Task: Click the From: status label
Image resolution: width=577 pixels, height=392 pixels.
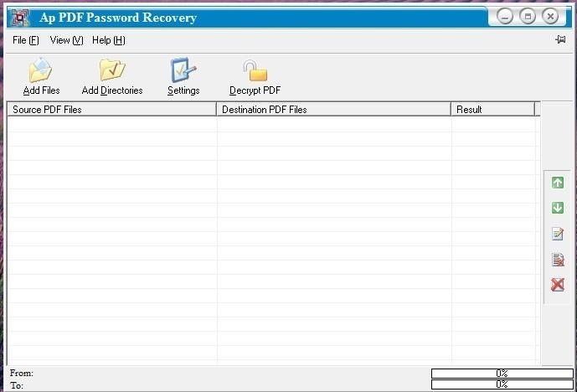Action: tap(21, 374)
